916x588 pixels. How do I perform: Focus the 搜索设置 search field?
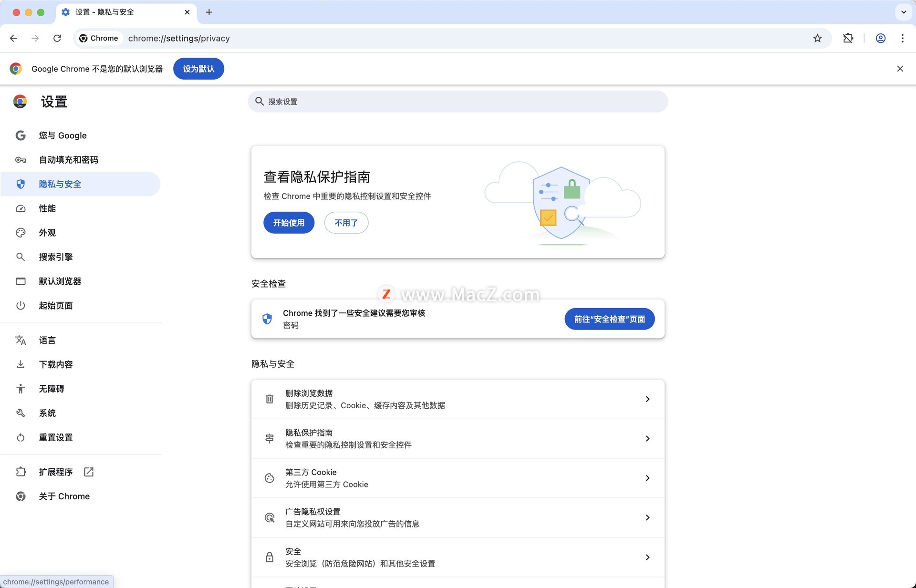click(x=458, y=102)
